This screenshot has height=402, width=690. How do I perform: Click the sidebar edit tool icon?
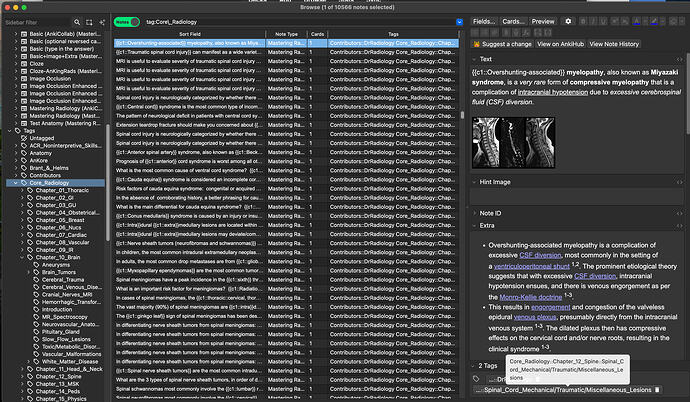click(102, 22)
